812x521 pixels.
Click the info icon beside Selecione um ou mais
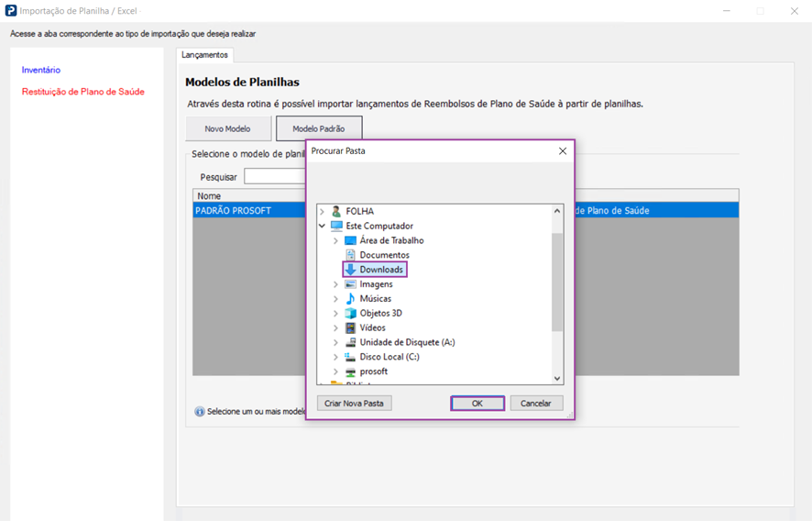(200, 412)
